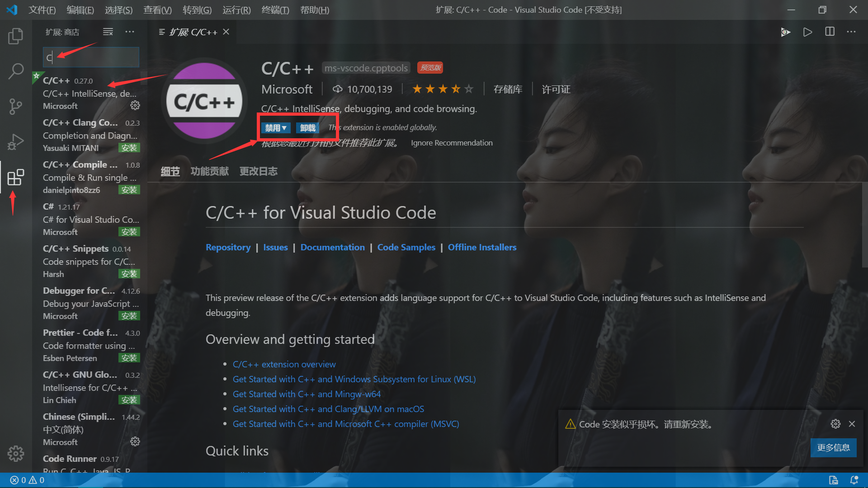Open the 禁用 dropdown button

276,128
